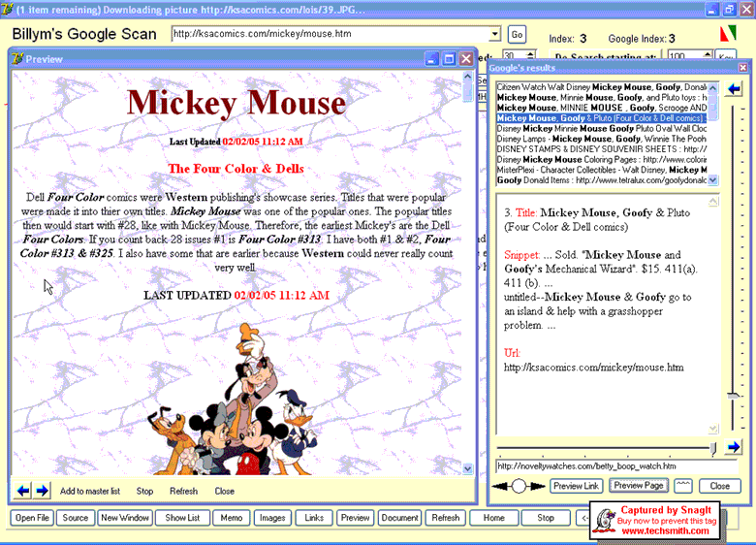Click Add to master list
The width and height of the screenshot is (756, 545).
click(x=90, y=491)
